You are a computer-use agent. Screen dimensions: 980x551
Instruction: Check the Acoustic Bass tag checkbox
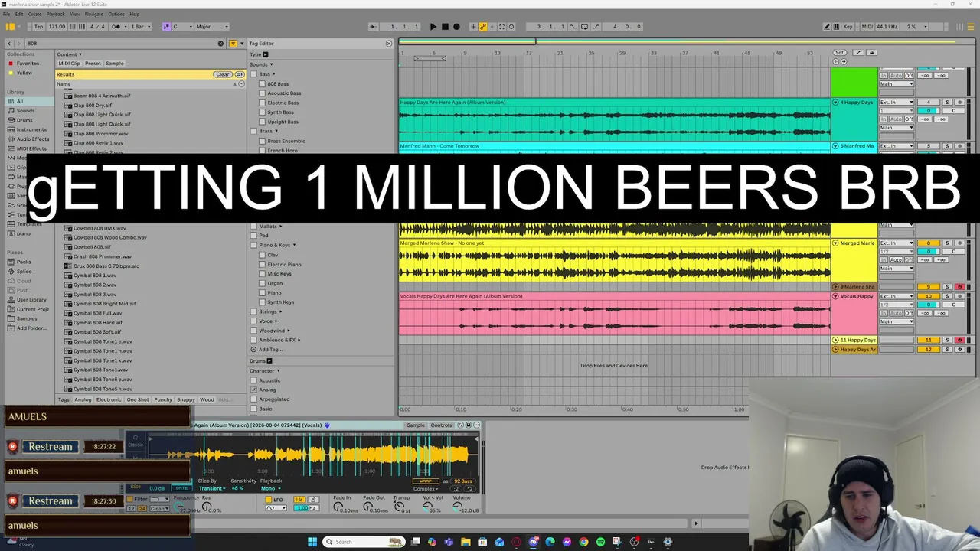tap(262, 93)
